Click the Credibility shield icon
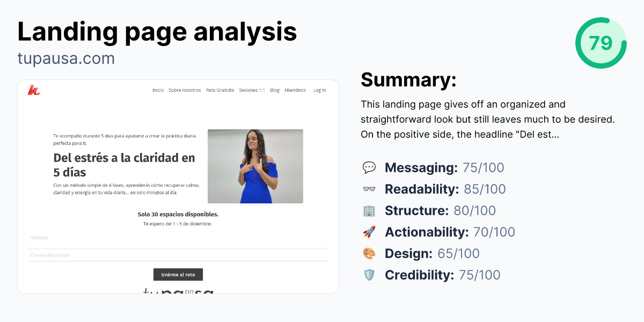The image size is (644, 322). 369,275
